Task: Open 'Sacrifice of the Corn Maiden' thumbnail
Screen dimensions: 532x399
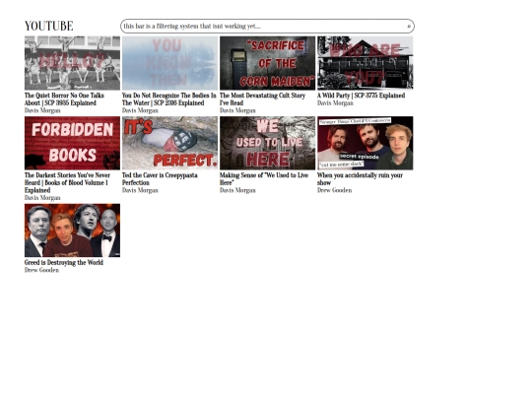Action: pyautogui.click(x=267, y=63)
